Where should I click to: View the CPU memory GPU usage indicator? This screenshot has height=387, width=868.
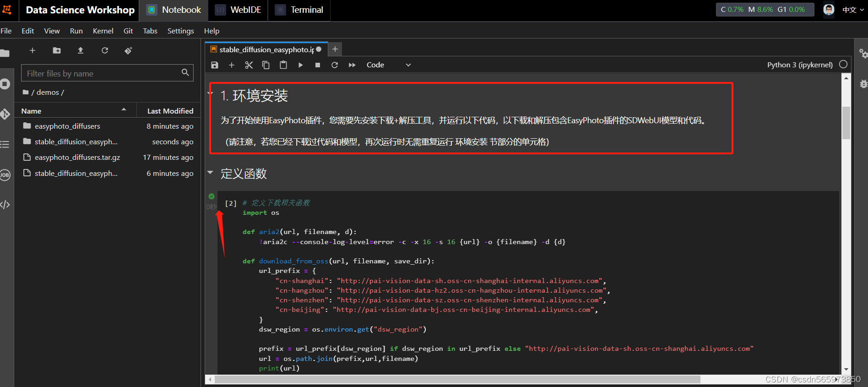pos(765,10)
